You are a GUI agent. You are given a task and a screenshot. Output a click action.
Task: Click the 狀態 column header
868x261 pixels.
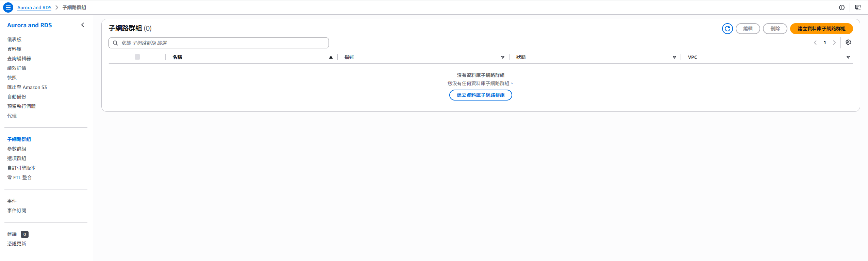pyautogui.click(x=521, y=57)
